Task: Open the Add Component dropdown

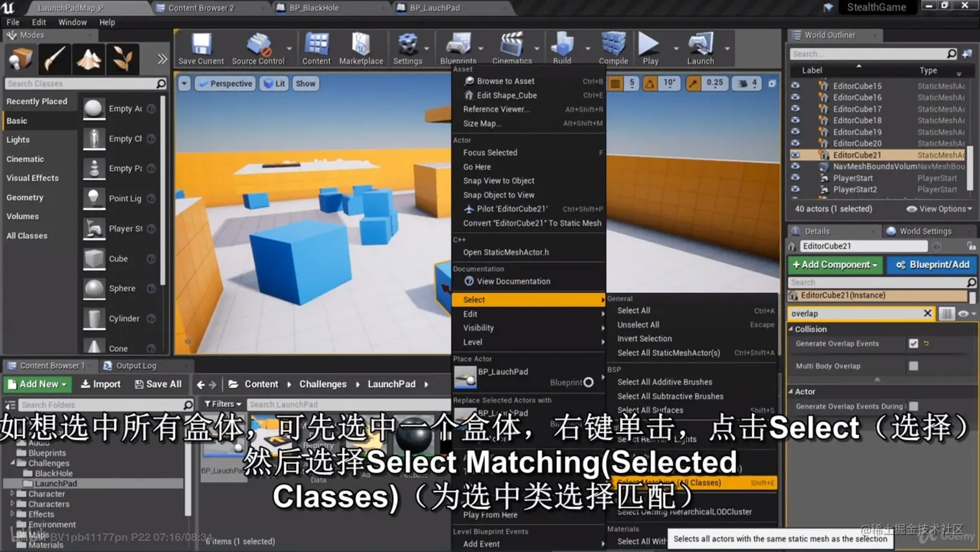Action: point(835,265)
